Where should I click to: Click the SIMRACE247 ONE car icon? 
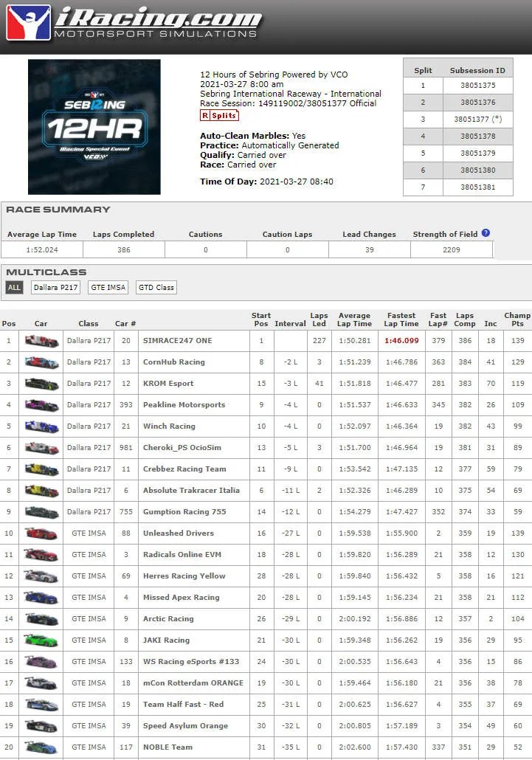pos(41,341)
